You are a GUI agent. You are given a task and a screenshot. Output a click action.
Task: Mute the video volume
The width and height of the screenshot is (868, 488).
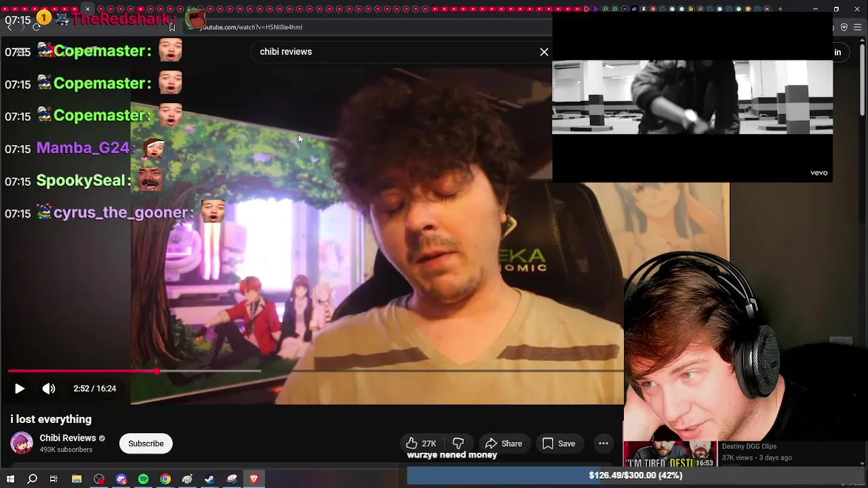(x=49, y=388)
